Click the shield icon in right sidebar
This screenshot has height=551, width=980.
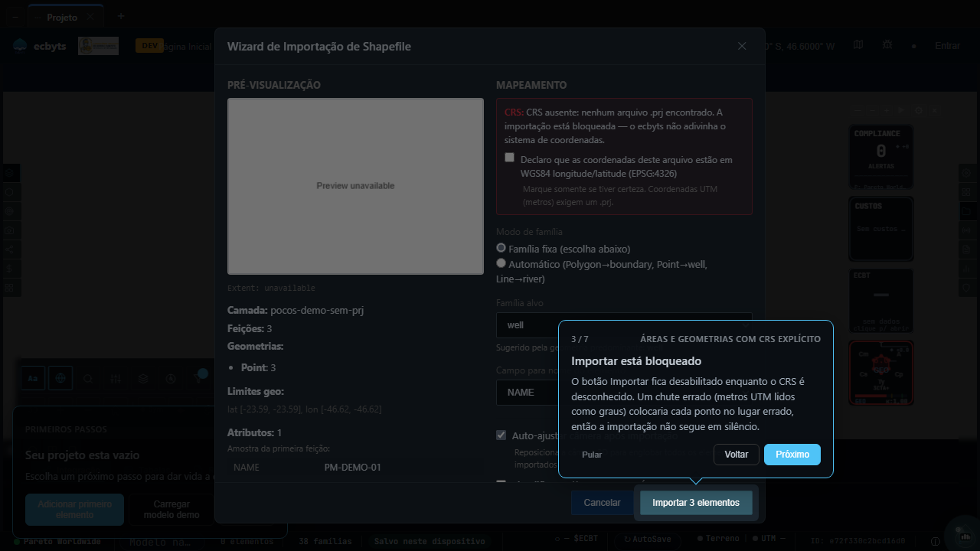click(x=965, y=288)
